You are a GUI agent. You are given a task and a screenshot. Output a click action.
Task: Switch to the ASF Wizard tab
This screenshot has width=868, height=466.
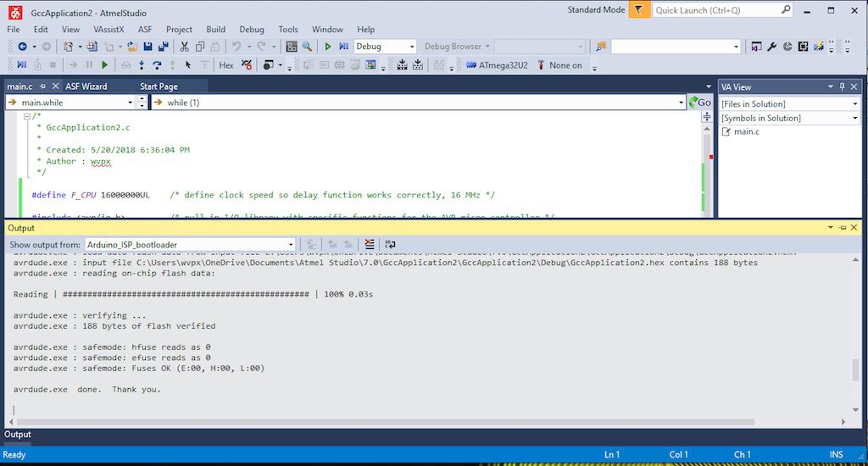tap(86, 86)
